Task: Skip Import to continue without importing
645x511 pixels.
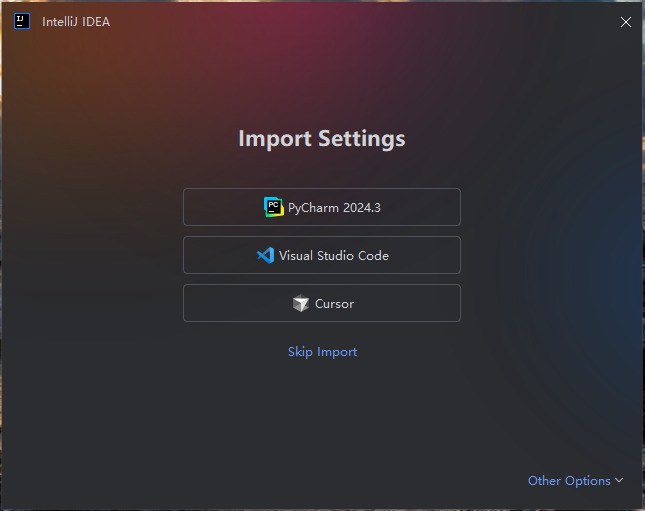Action: [322, 352]
